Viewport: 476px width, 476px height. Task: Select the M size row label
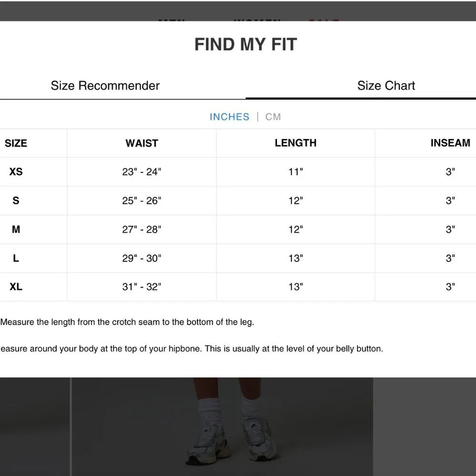pos(16,229)
